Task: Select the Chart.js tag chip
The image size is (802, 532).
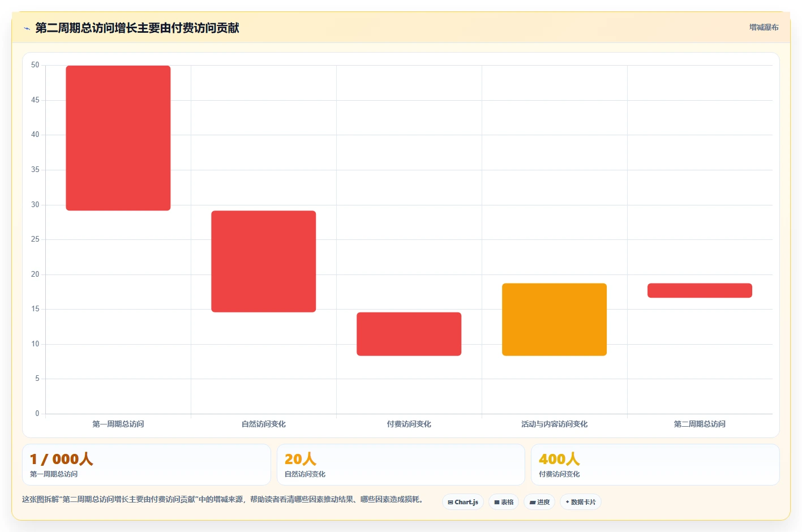Action: pos(463,502)
